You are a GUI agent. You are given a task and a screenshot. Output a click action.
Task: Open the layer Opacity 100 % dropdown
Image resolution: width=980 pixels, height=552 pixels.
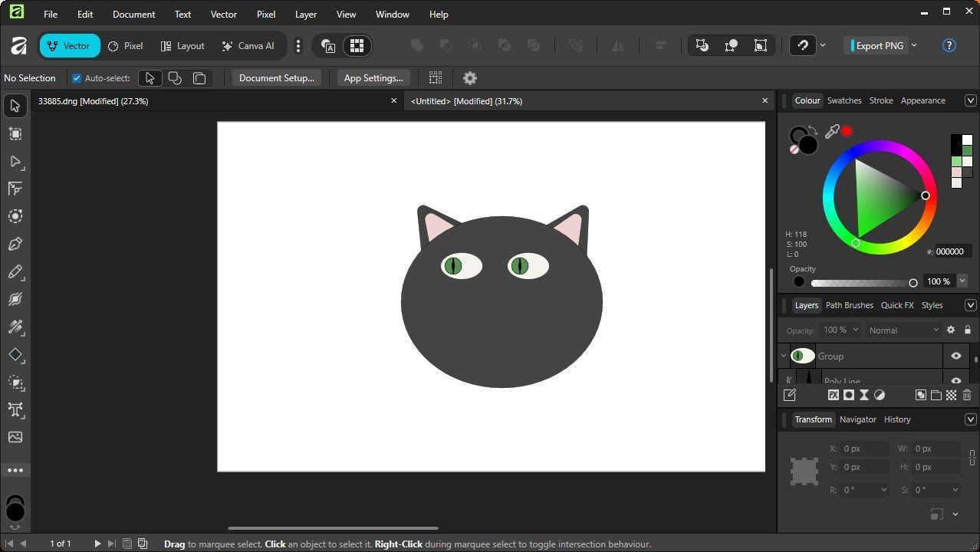coord(854,330)
